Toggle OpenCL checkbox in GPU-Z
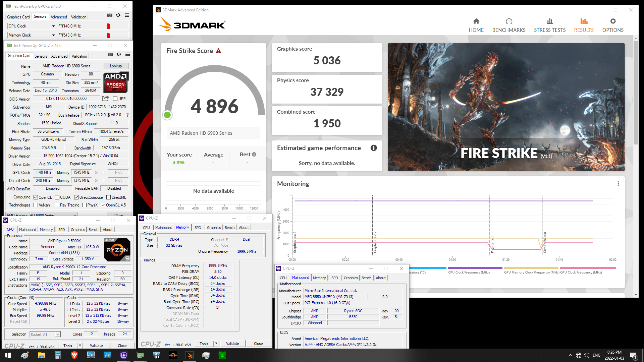Screen dimensions: 644x362 coord(36,197)
